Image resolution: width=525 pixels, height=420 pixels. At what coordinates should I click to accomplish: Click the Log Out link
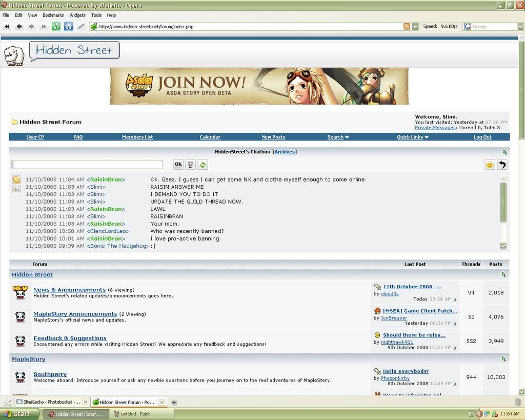tap(482, 137)
